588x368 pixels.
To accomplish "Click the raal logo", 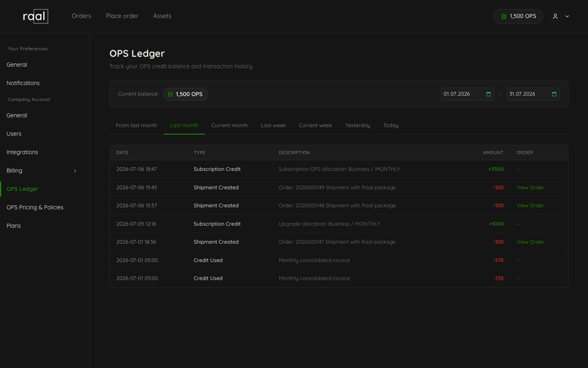I will (36, 16).
